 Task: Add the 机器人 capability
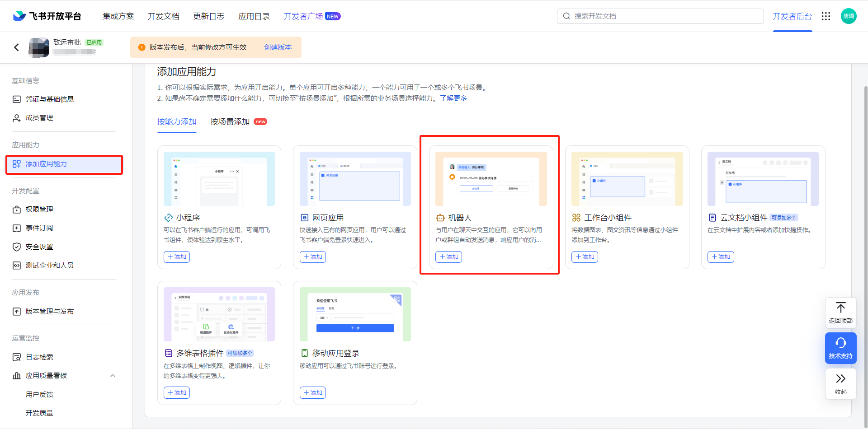(x=448, y=257)
